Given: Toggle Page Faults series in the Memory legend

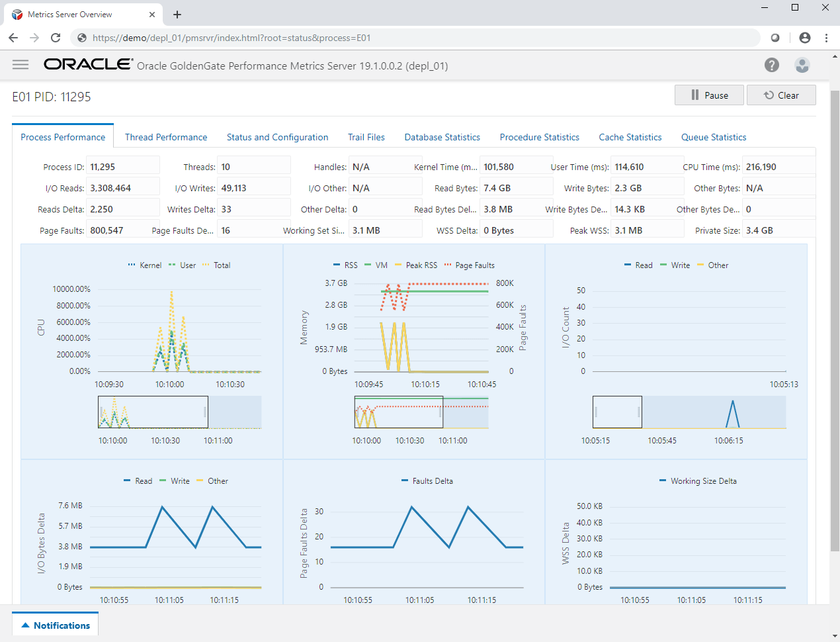Looking at the screenshot, I should tap(474, 265).
